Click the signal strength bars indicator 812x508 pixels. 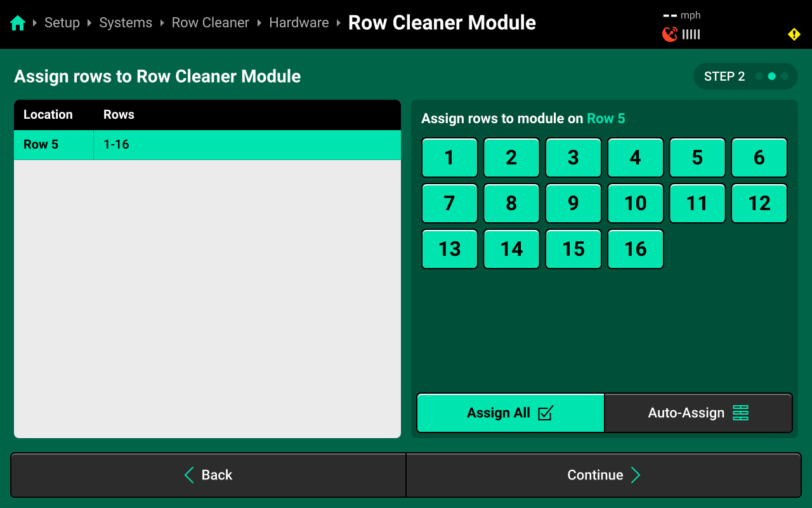click(691, 34)
